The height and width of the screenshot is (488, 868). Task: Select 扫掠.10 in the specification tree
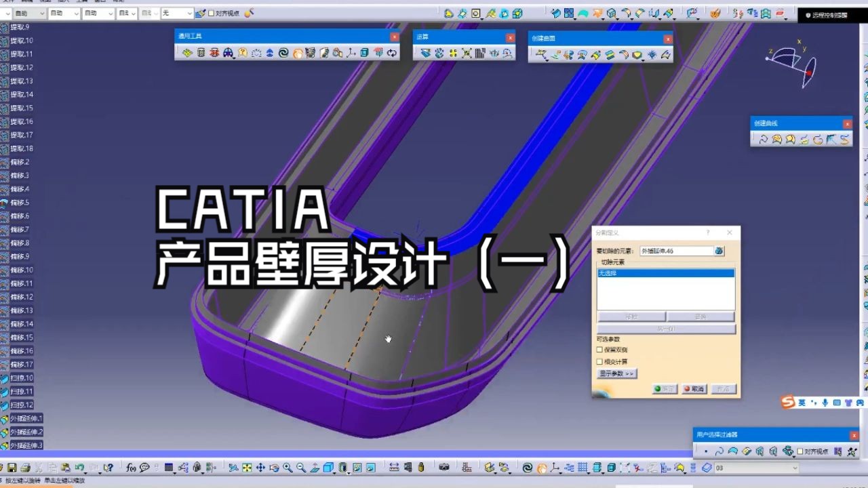pyautogui.click(x=22, y=378)
